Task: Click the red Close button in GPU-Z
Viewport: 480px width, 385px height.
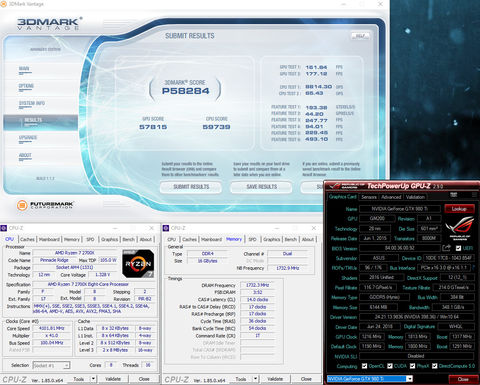Action: coord(463,379)
